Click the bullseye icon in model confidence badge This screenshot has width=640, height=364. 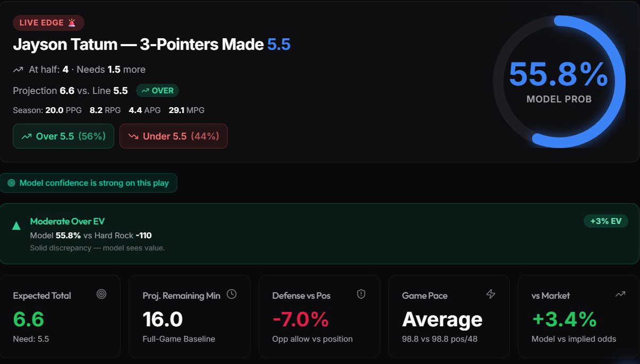(x=12, y=183)
